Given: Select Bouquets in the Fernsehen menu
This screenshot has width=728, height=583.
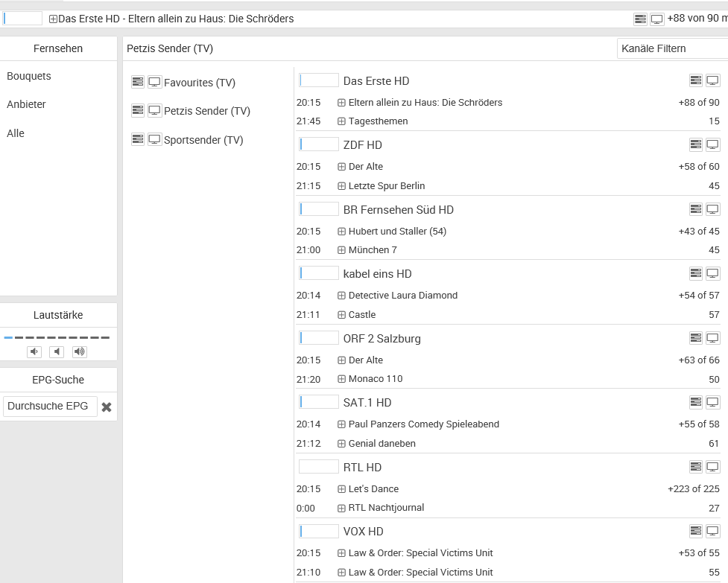Looking at the screenshot, I should pos(29,76).
